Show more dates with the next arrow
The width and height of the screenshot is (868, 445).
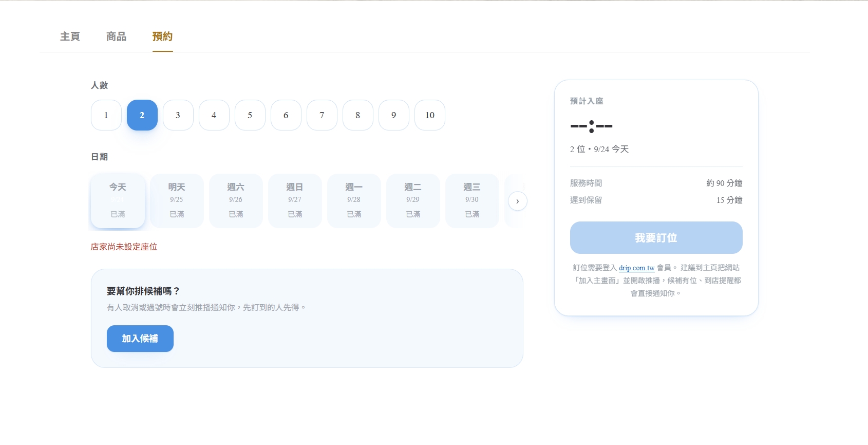[x=517, y=201]
